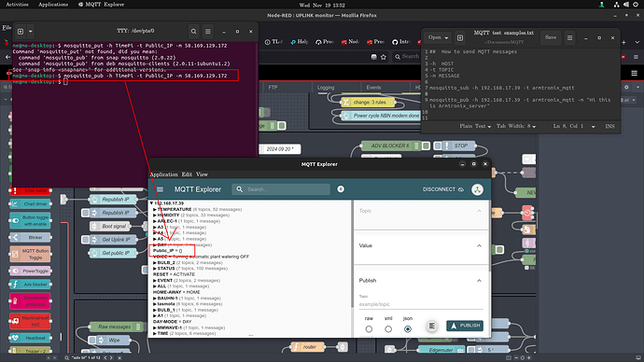This screenshot has width=644, height=362.
Task: Click the publish topic input field
Action: (421, 304)
